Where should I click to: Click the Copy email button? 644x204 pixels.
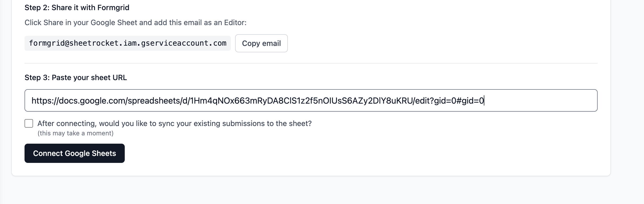(261, 43)
